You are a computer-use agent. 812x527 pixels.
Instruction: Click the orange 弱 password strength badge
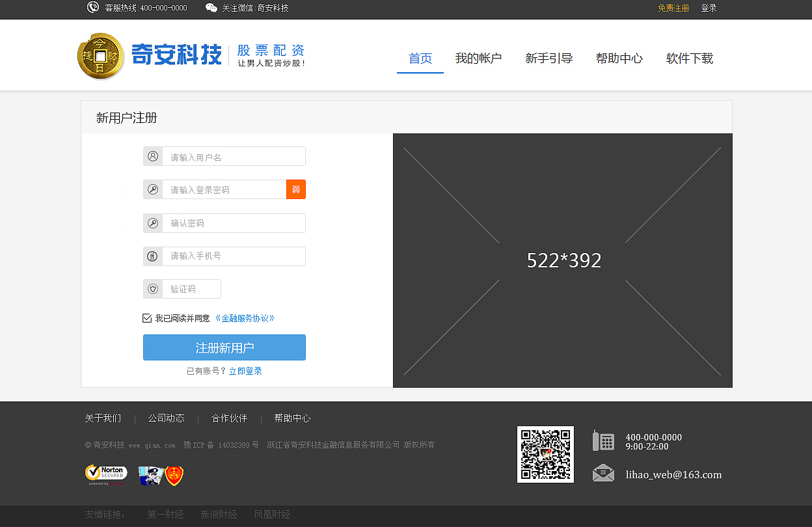[x=296, y=189]
